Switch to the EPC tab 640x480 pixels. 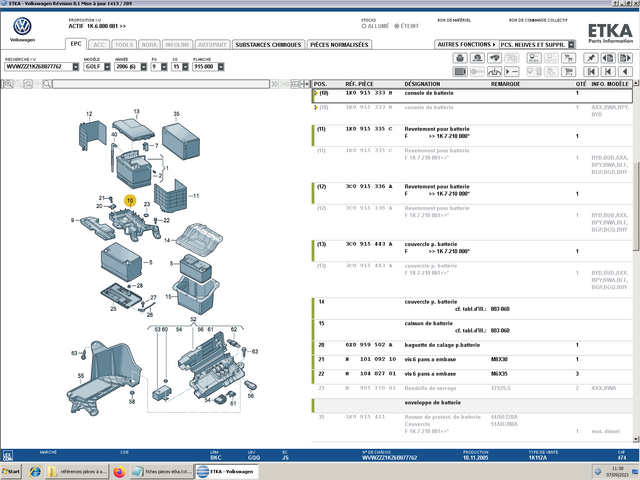coord(76,44)
